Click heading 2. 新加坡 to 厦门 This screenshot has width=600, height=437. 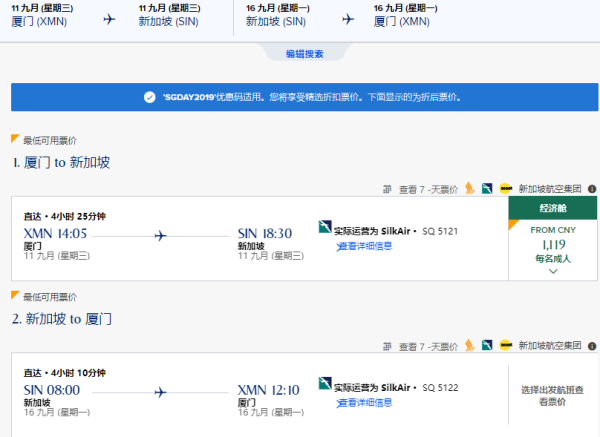coord(62,319)
